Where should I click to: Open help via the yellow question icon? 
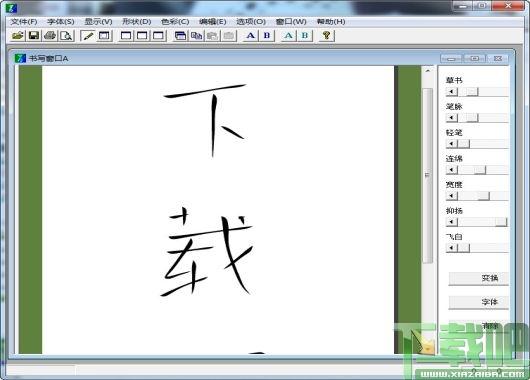click(326, 35)
